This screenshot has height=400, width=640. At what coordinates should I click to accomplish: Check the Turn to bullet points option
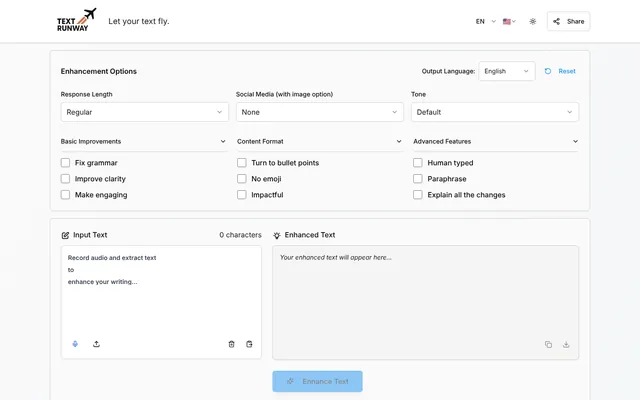(242, 163)
